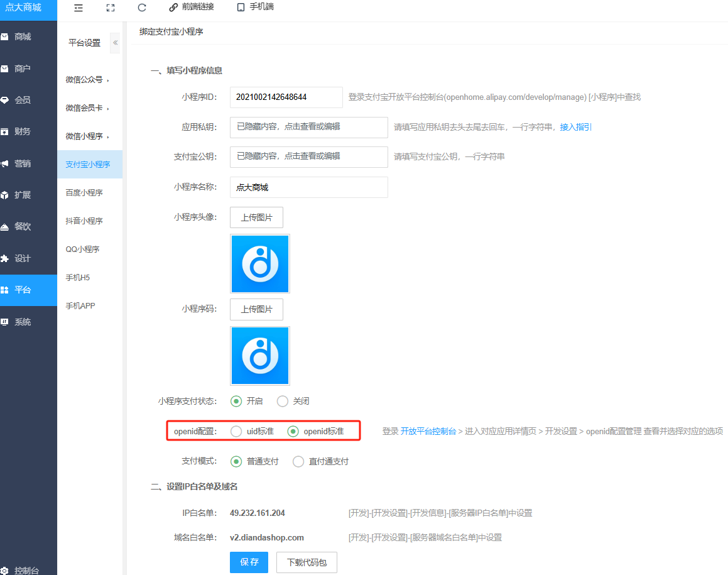Screen dimensions: 728x575
Task: Click the 应用私钥 hidden content field
Action: pyautogui.click(x=309, y=128)
